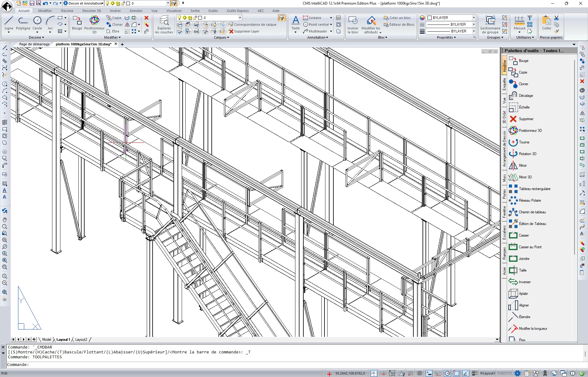The height and width of the screenshot is (377, 588).
Task: Expand the Modifier panel dropdown
Action: [x=112, y=37]
